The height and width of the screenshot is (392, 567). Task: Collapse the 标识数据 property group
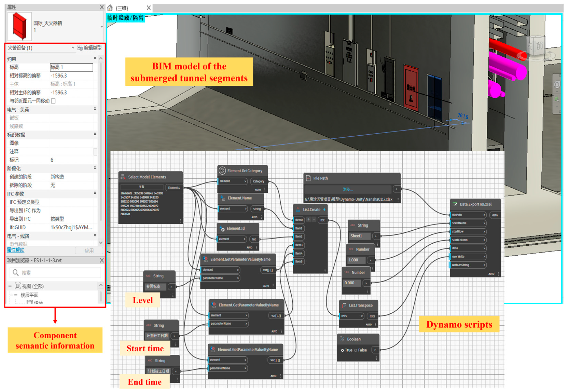click(x=95, y=134)
